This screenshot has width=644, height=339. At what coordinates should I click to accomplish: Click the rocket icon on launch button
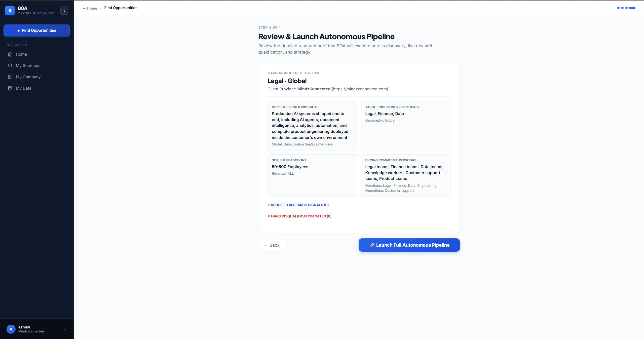click(372, 245)
